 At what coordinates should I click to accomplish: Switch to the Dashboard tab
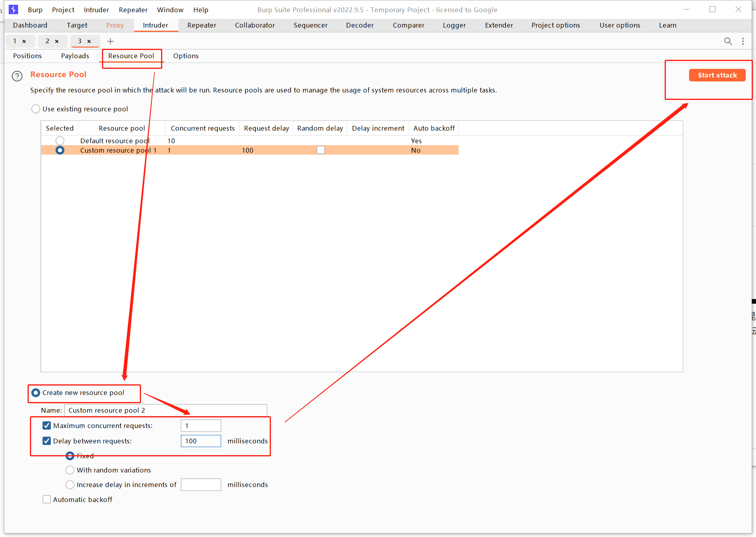[30, 25]
